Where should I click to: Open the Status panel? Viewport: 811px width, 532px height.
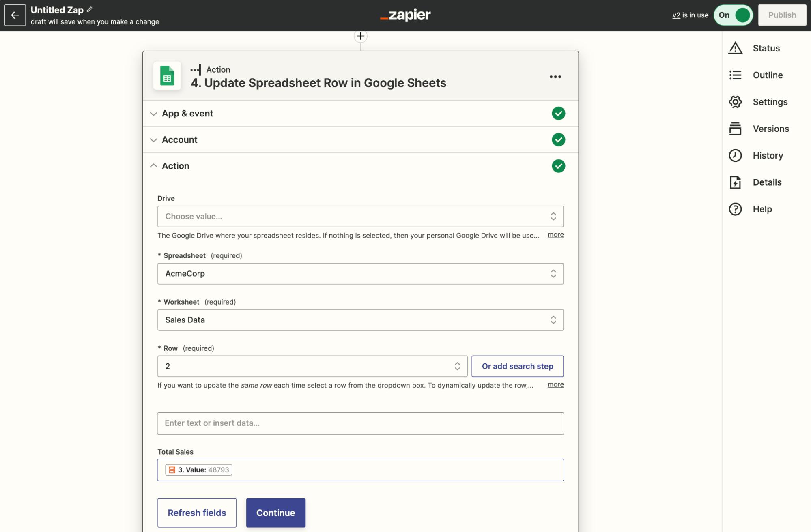pyautogui.click(x=766, y=48)
